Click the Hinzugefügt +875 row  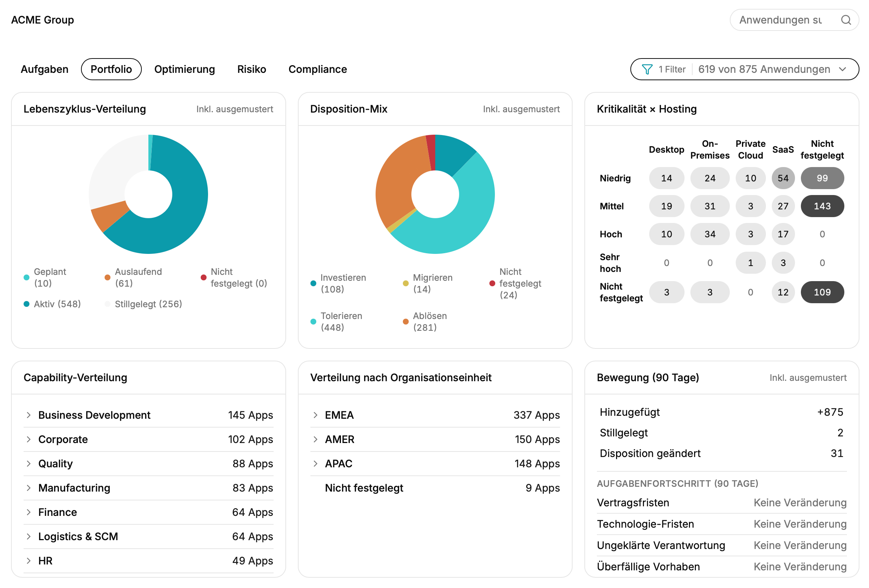tap(721, 412)
